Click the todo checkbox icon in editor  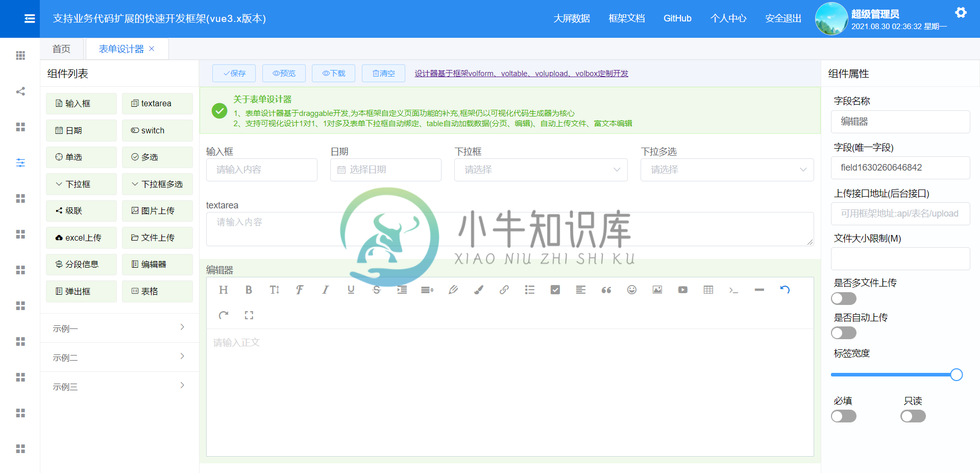coord(555,290)
